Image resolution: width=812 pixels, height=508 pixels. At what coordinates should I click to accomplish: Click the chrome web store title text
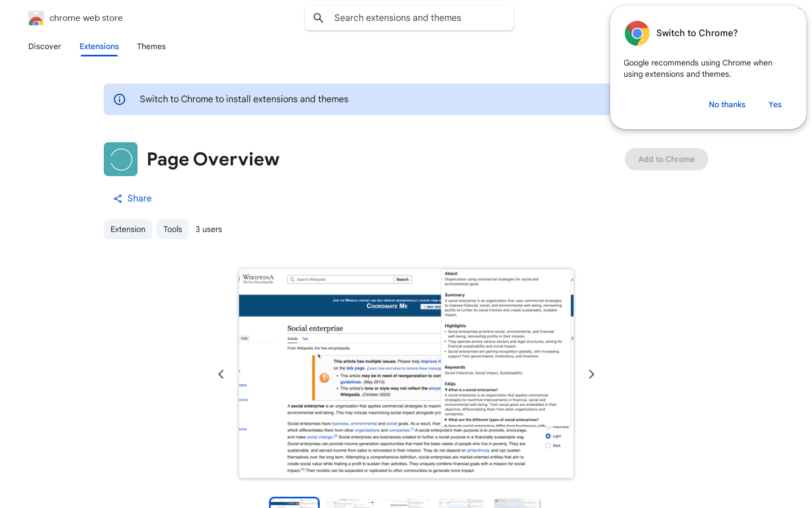tap(86, 18)
